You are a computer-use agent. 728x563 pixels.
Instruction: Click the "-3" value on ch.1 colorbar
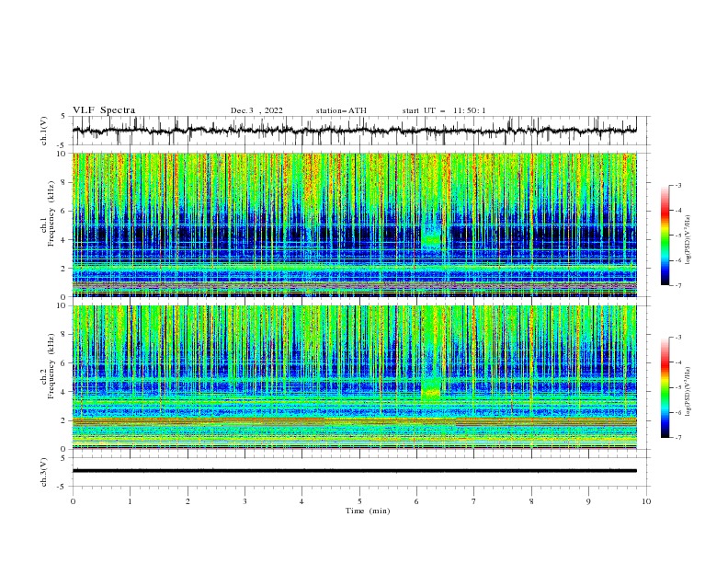click(677, 185)
